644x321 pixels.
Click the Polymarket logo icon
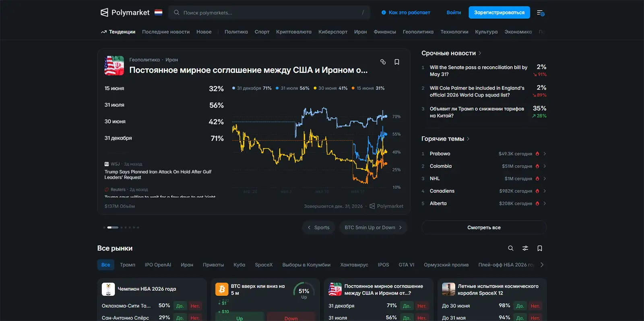pyautogui.click(x=104, y=12)
